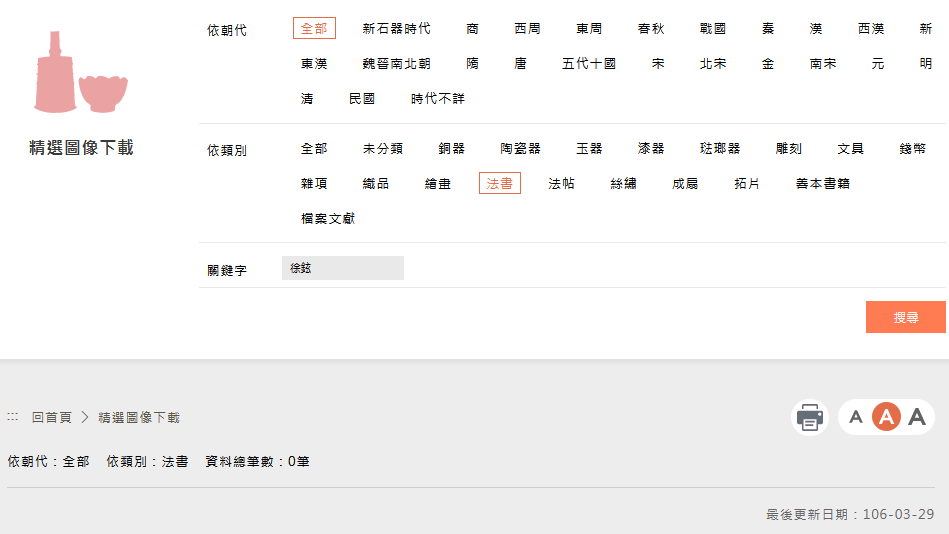The image size is (949, 534).
Task: Select category 陶瓷器
Action: coord(520,148)
